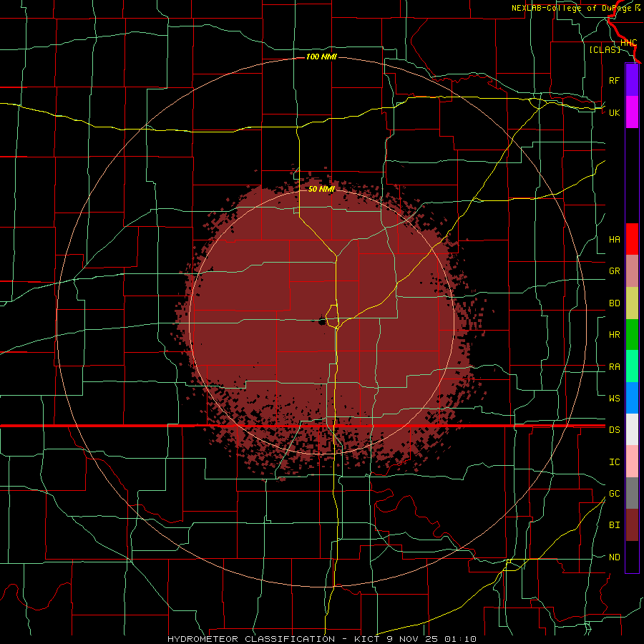Click the WS legend label
This screenshot has height=644, width=644.
[614, 399]
